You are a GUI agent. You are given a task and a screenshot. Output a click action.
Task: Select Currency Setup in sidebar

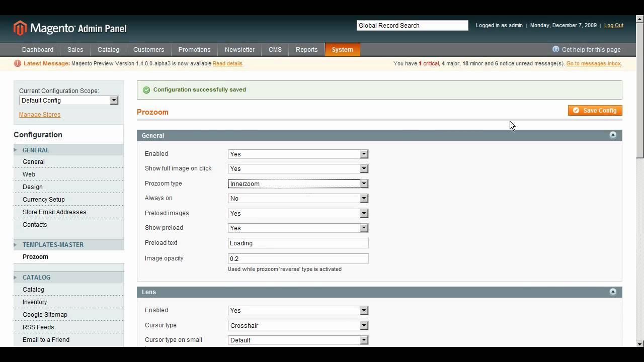coord(44,200)
